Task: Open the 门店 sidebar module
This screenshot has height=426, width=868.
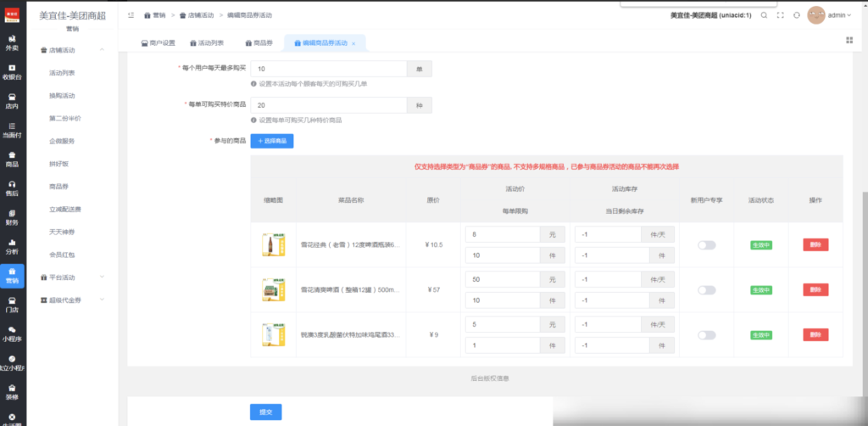Action: (12, 305)
